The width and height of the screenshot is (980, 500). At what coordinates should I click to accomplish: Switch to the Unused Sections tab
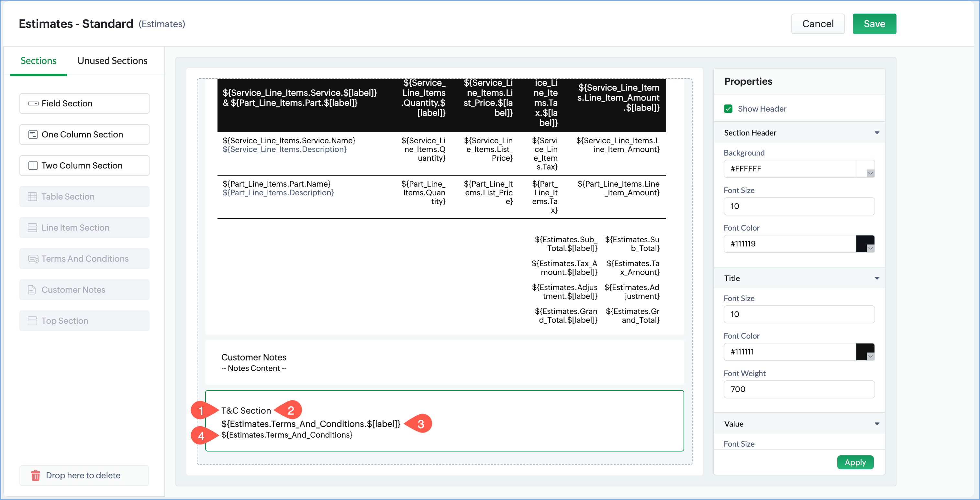[x=112, y=61]
